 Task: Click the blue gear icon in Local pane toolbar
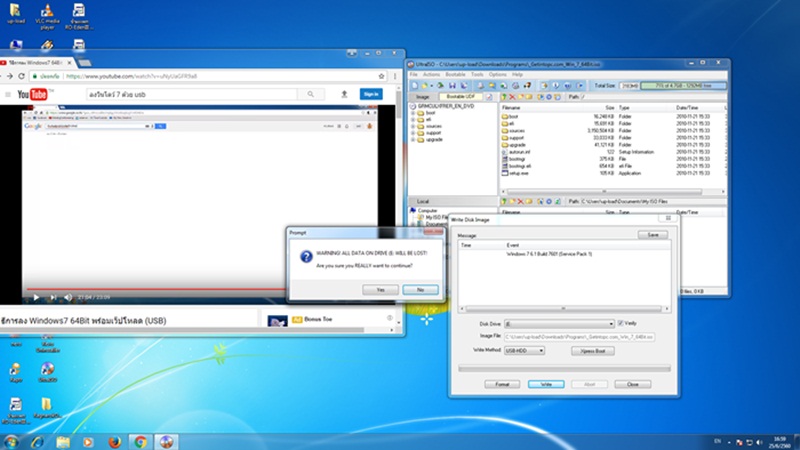(549, 202)
